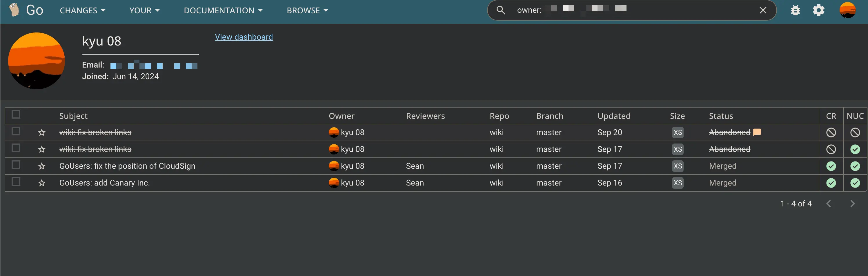Viewport: 868px width, 276px height.
Task: Click the green NUC check on the Merged CloudSign change
Action: point(855,166)
